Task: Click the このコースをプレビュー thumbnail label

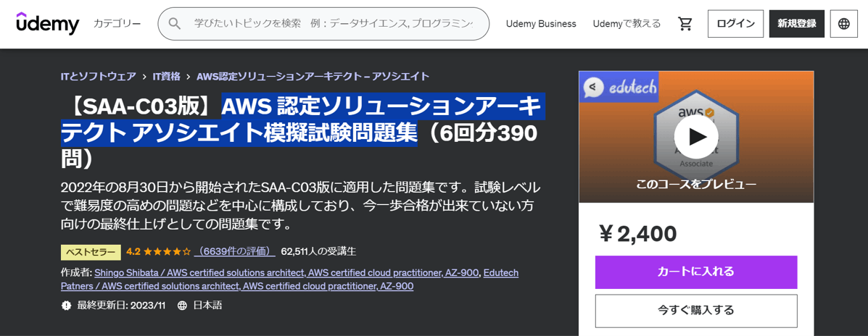Action: pyautogui.click(x=696, y=185)
